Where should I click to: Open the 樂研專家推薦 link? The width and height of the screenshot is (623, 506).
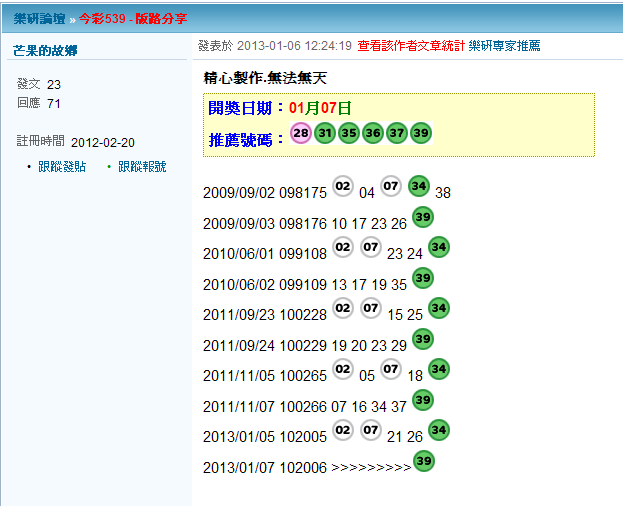click(x=504, y=46)
